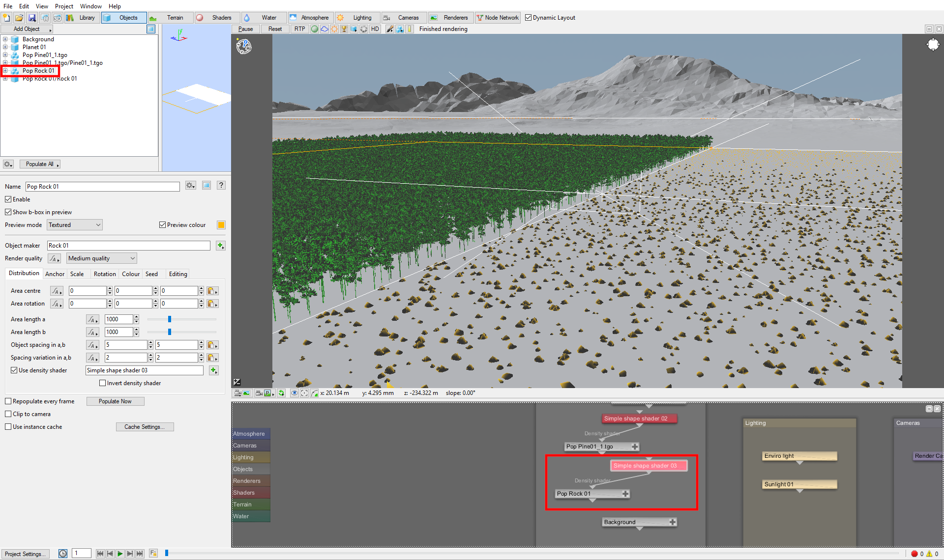Image resolution: width=944 pixels, height=560 pixels.
Task: Open the timeline clock settings icon
Action: coord(63,554)
